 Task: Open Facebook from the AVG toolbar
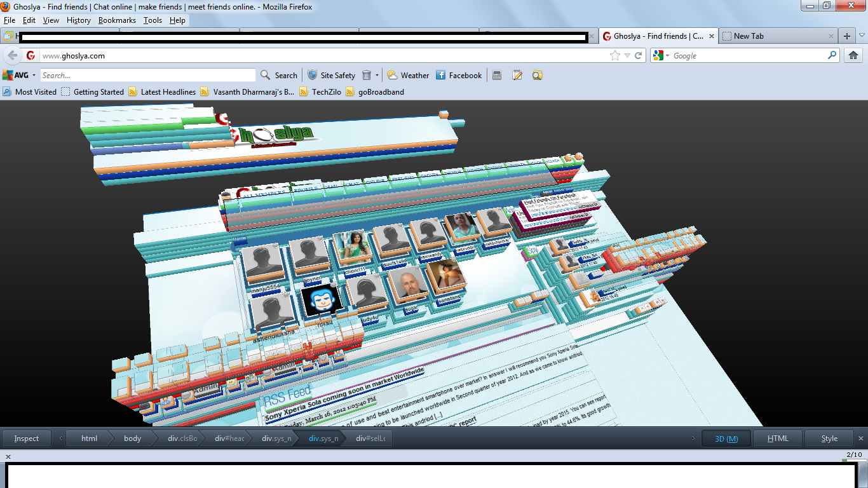tap(458, 75)
